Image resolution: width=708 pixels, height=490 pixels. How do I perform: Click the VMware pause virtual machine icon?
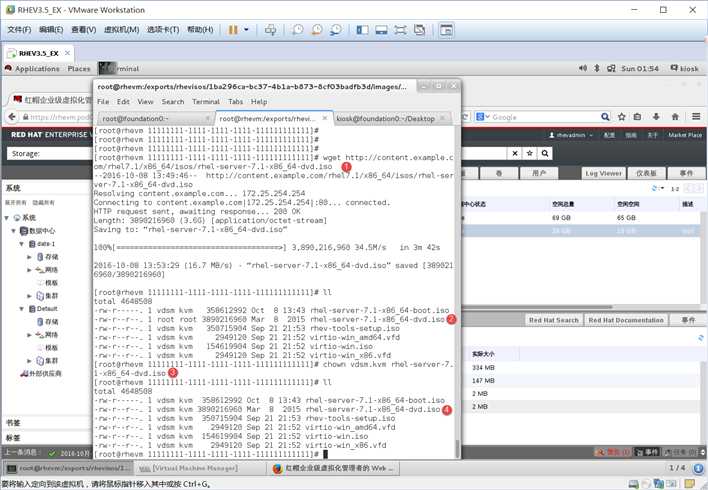pyautogui.click(x=233, y=30)
